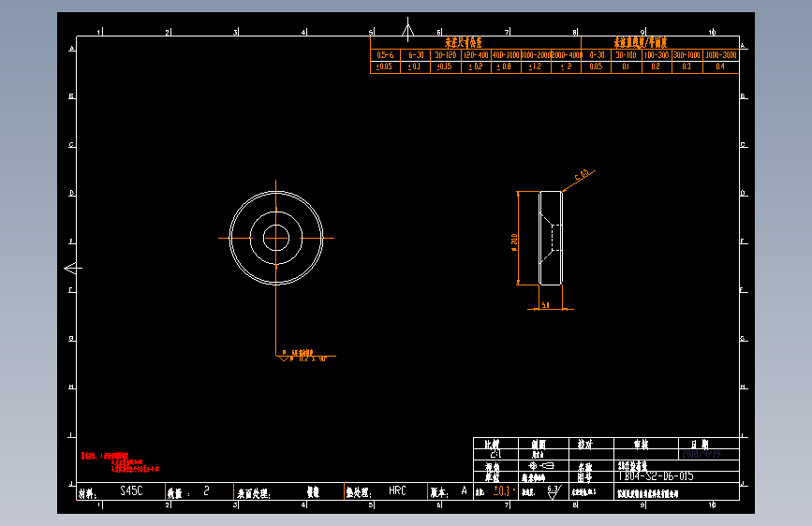Select the date "2018/9/19"
Screen dimensions: 812x526
(x=701, y=454)
